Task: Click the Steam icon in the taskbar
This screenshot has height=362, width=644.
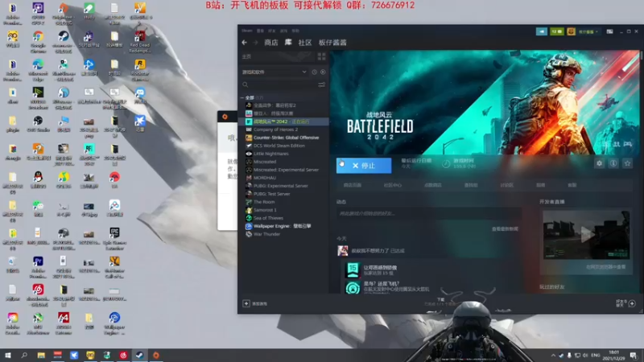Action: [x=139, y=355]
